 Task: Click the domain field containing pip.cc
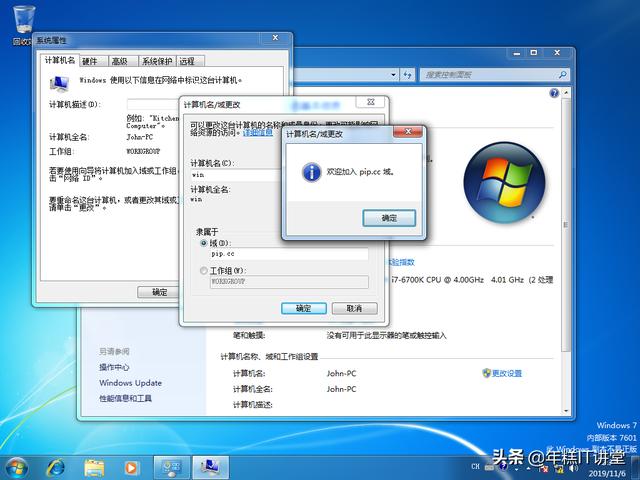pos(289,254)
